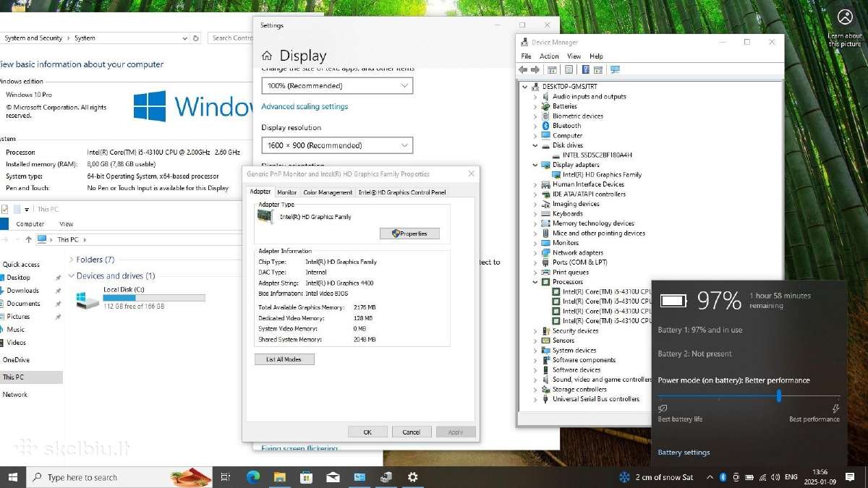
Task: Open File menu in Device Manager
Action: pyautogui.click(x=526, y=56)
